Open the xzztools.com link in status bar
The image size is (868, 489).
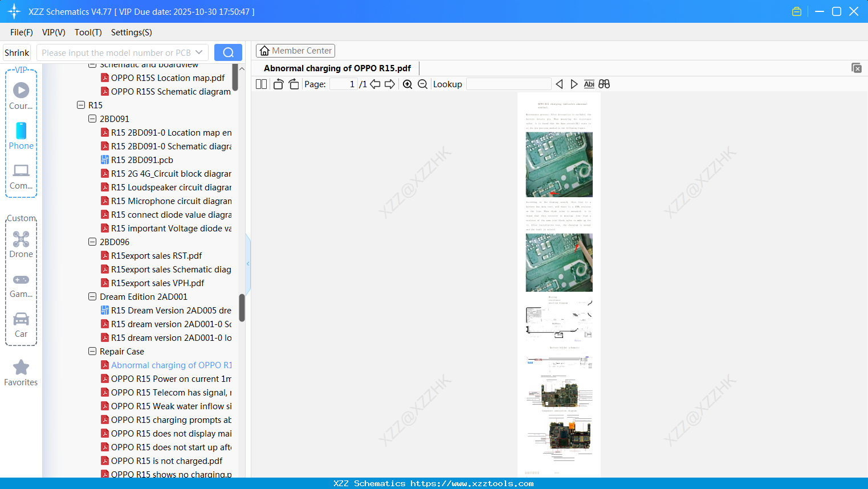point(472,483)
